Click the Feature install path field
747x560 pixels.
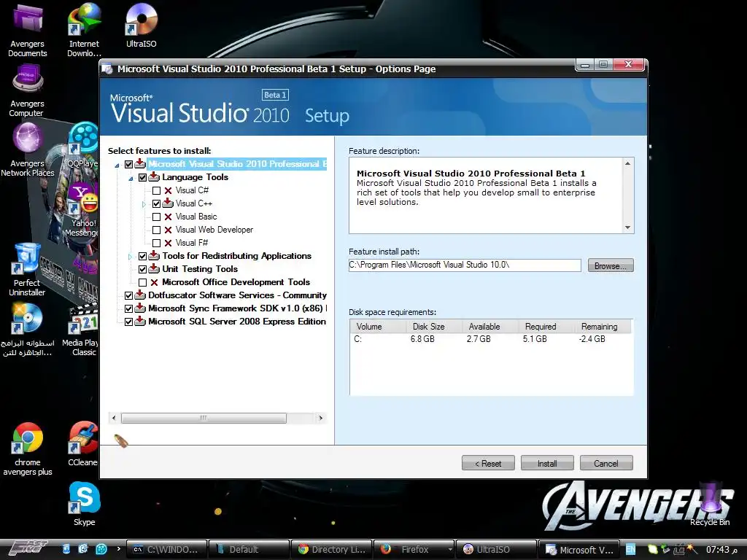[465, 265]
